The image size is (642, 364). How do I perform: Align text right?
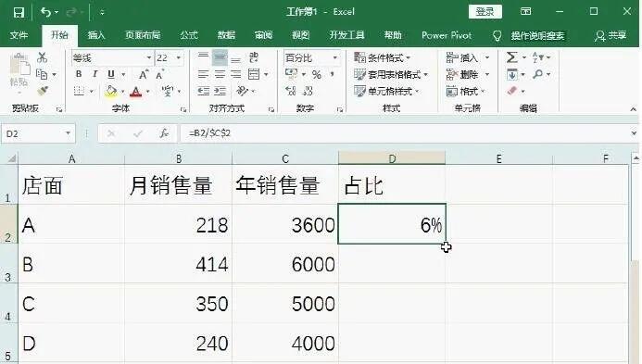tap(236, 74)
